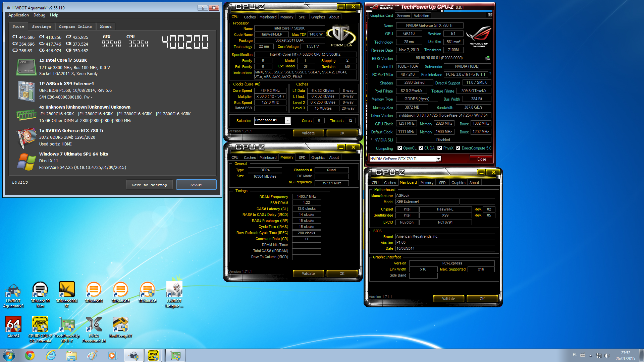The height and width of the screenshot is (362, 644).
Task: Open 3DMark99 Max desktop shortcut
Action: click(40, 295)
